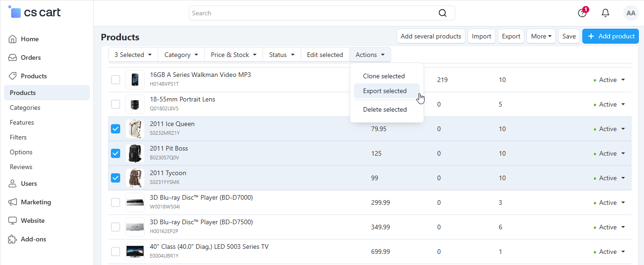Screen dimensions: 644x265
Task: Open the Category bulk-edit dropdown
Action: click(x=181, y=55)
